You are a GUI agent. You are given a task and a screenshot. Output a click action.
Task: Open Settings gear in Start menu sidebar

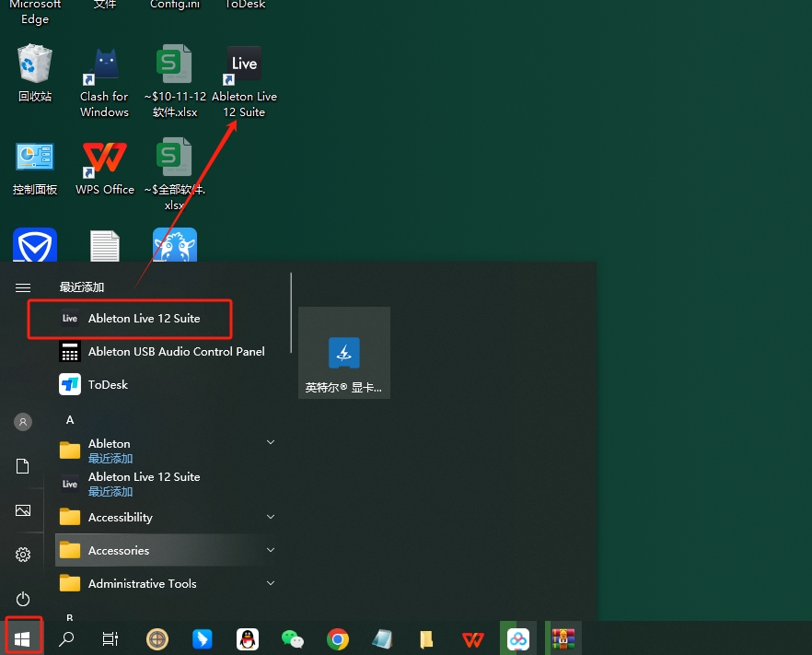[x=23, y=555]
